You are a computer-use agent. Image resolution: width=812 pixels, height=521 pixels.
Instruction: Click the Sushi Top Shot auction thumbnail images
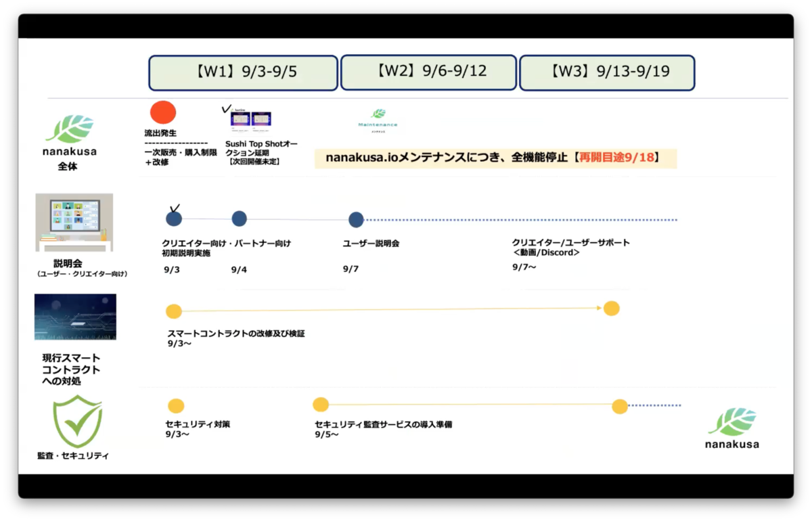(x=250, y=119)
